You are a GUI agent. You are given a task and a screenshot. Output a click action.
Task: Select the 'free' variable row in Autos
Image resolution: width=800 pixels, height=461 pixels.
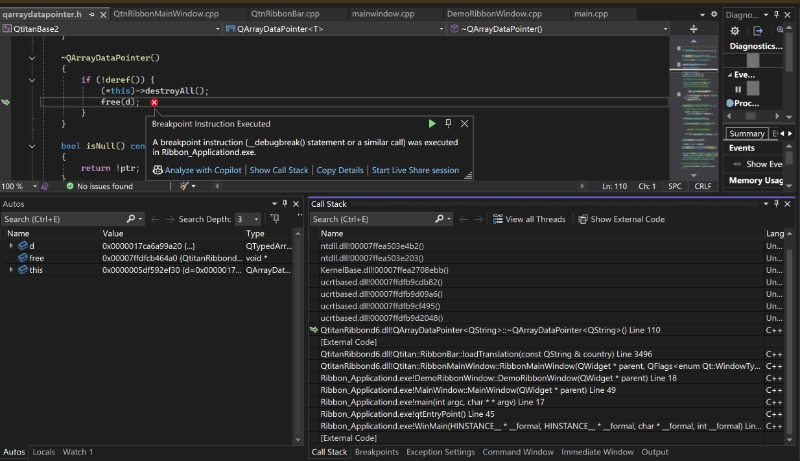coord(148,258)
